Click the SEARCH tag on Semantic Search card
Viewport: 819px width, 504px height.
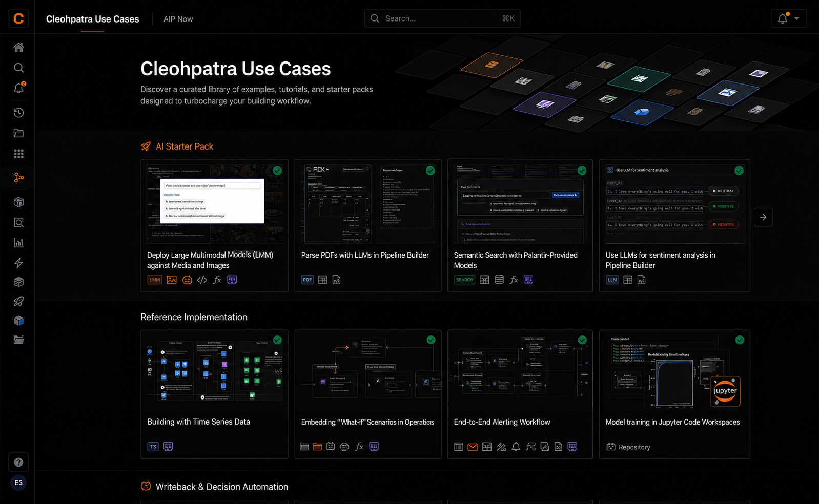[x=464, y=280]
